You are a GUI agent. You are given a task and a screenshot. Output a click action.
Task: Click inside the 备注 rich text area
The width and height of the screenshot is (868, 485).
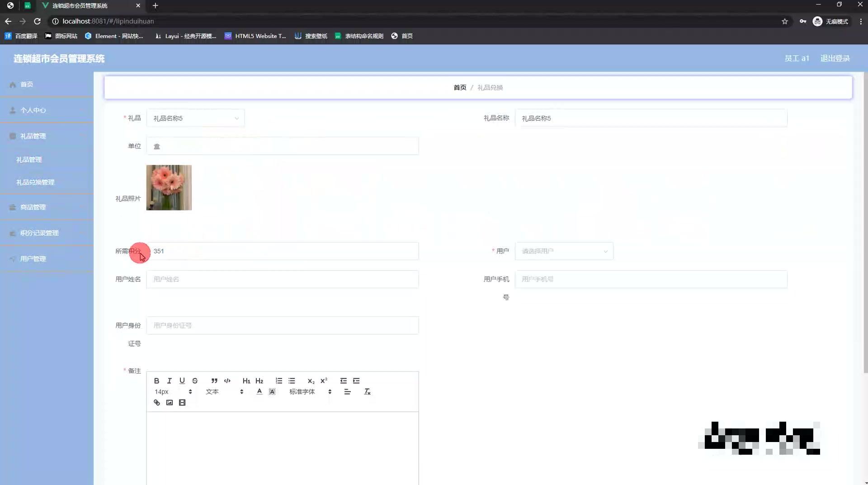[283, 448]
